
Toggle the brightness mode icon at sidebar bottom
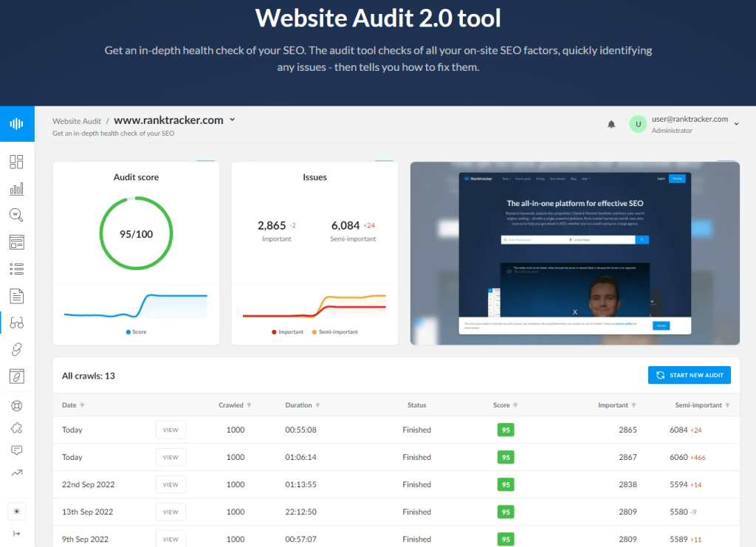[17, 511]
